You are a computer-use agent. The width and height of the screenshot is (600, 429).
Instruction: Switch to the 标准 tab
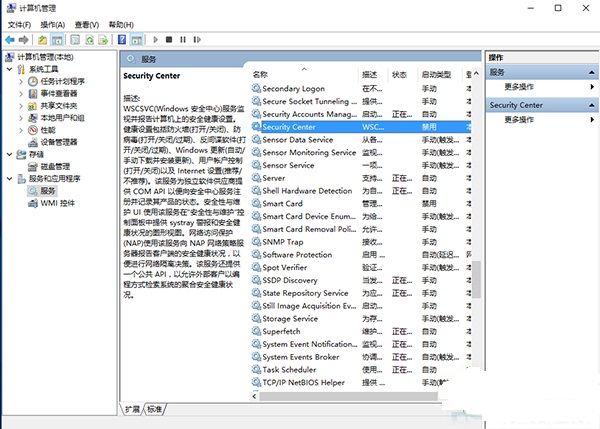click(155, 409)
